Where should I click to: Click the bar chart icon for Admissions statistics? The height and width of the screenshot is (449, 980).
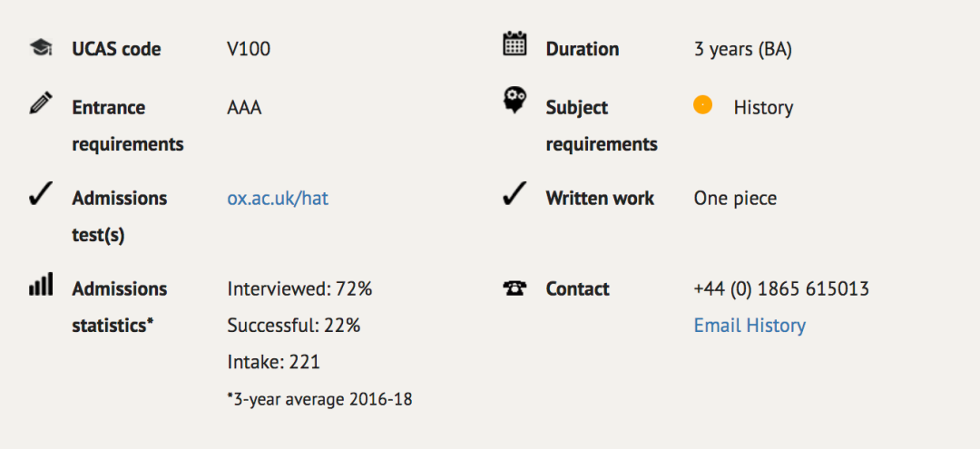point(41,284)
